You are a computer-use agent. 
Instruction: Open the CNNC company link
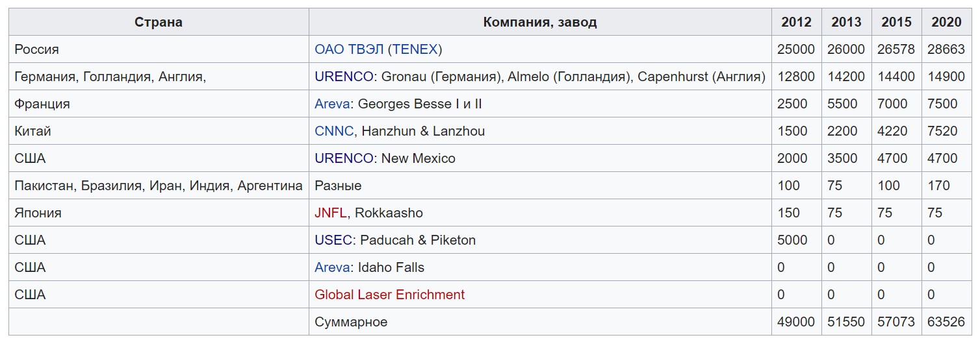tap(334, 131)
